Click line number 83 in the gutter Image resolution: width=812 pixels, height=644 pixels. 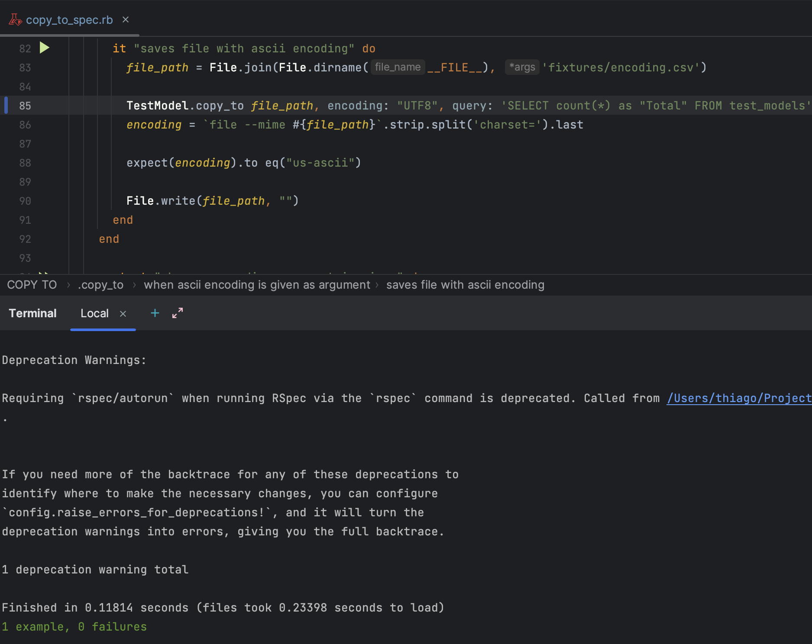(25, 68)
